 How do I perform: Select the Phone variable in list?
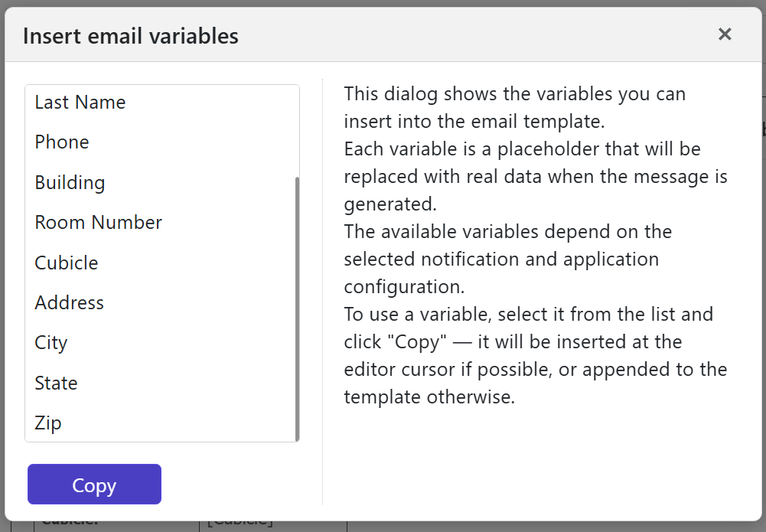[x=62, y=142]
